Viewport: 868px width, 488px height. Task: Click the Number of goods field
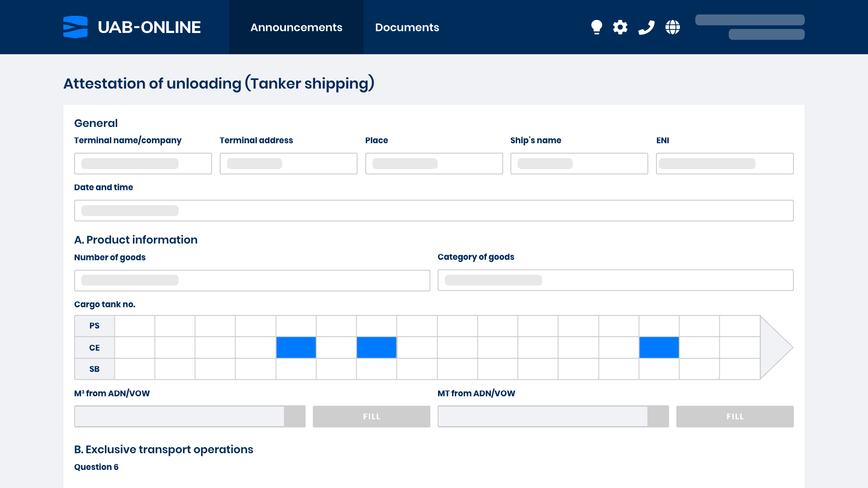pos(252,280)
